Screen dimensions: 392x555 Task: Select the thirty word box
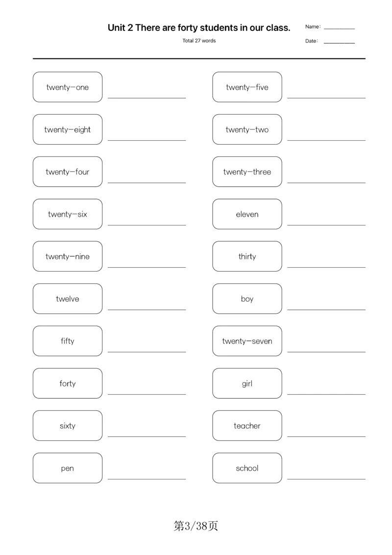(247, 256)
